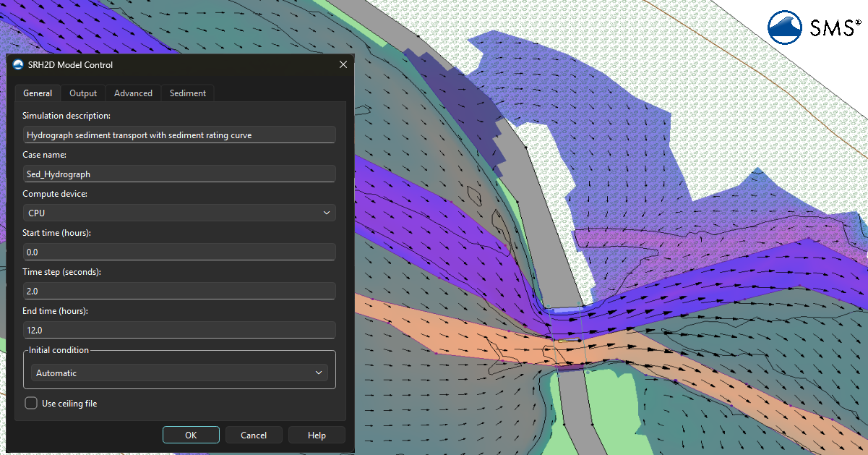Click the Case name field Sed_Hydrograph
This screenshot has width=868, height=455.
pyautogui.click(x=179, y=174)
